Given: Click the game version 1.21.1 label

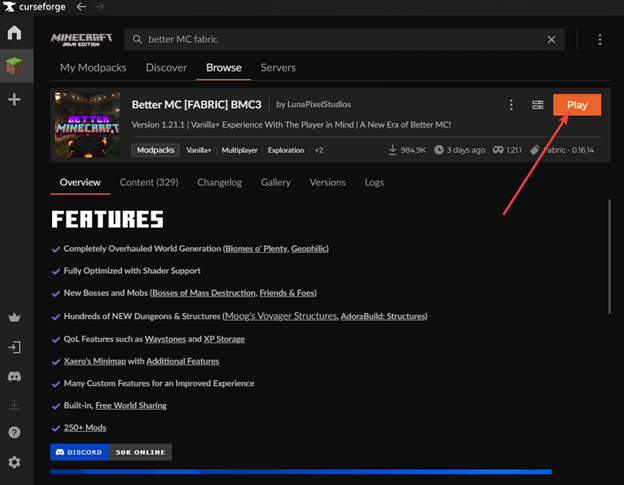Looking at the screenshot, I should pyautogui.click(x=507, y=150).
